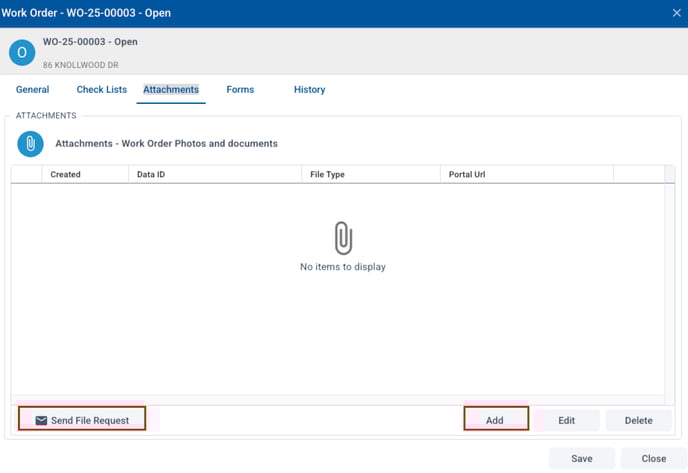Go to the Forms tab
The image size is (688, 473).
click(x=240, y=90)
